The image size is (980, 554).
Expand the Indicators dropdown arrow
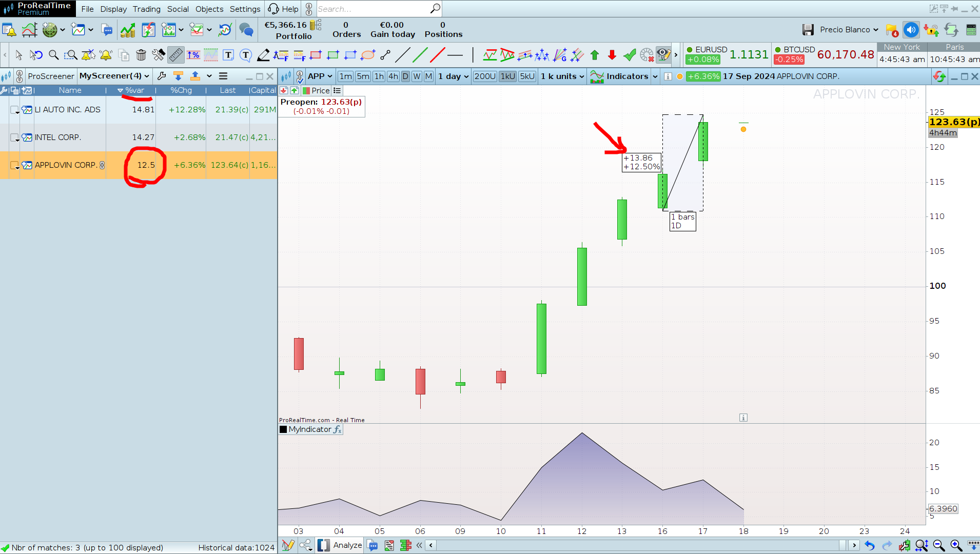click(x=655, y=76)
